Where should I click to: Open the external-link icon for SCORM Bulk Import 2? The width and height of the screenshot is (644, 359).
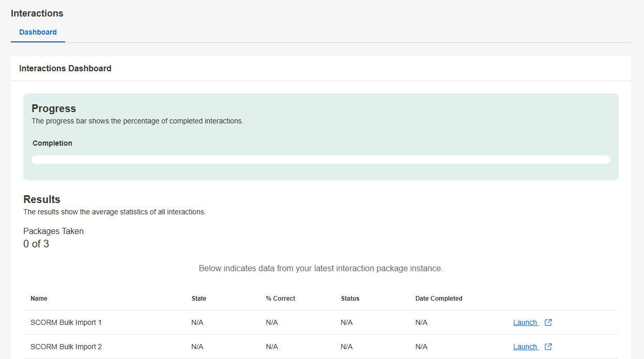548,347
